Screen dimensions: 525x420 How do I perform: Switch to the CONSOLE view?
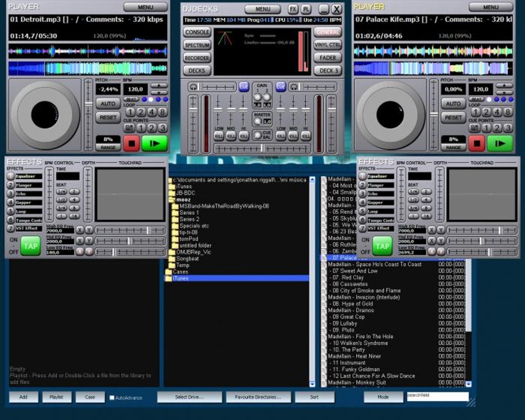coord(197,32)
